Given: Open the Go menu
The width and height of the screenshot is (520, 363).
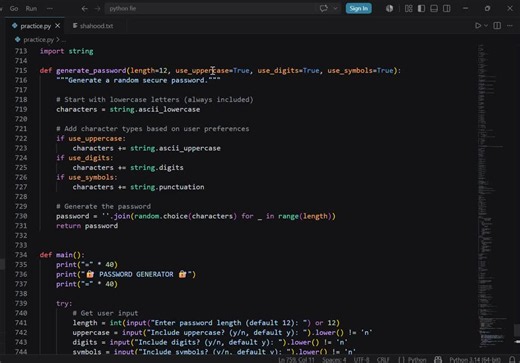Looking at the screenshot, I should coord(14,8).
